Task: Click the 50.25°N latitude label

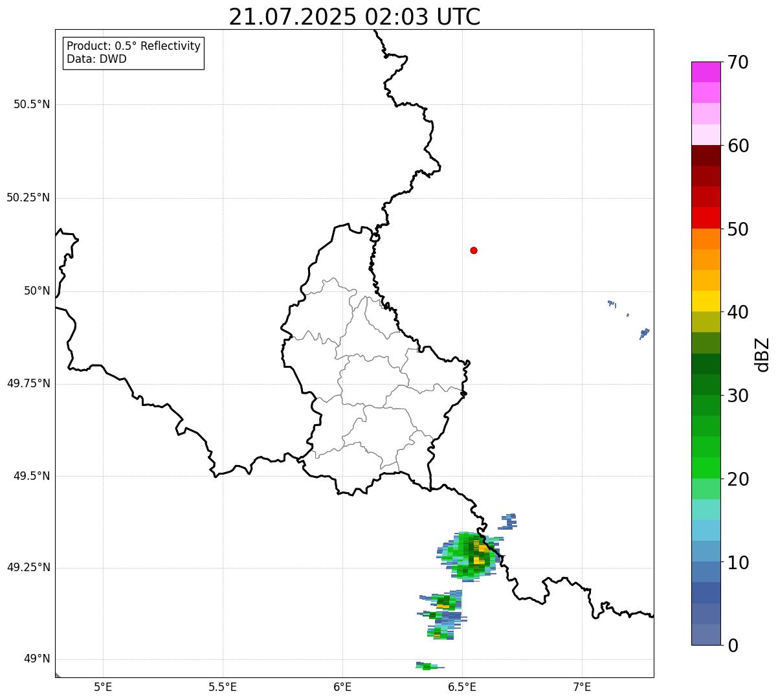Action: coord(28,198)
